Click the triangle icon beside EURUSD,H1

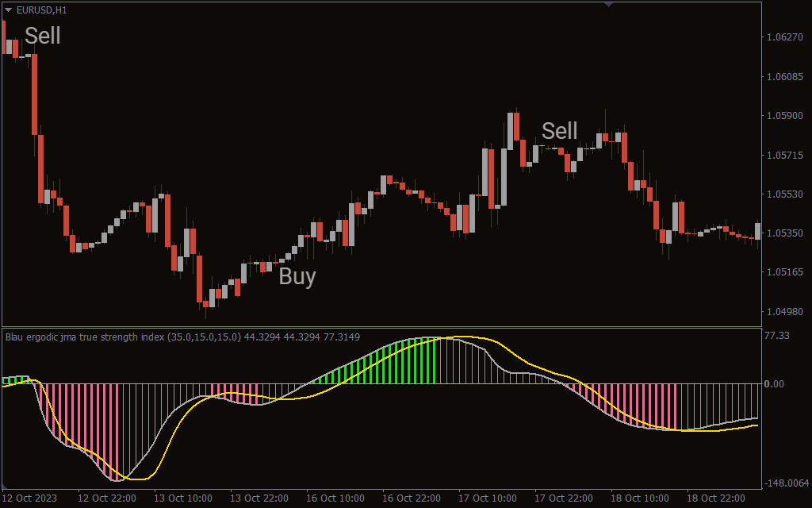[x=9, y=10]
